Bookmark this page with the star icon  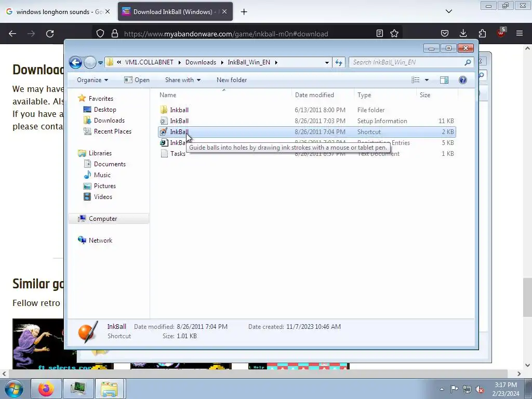tap(394, 34)
